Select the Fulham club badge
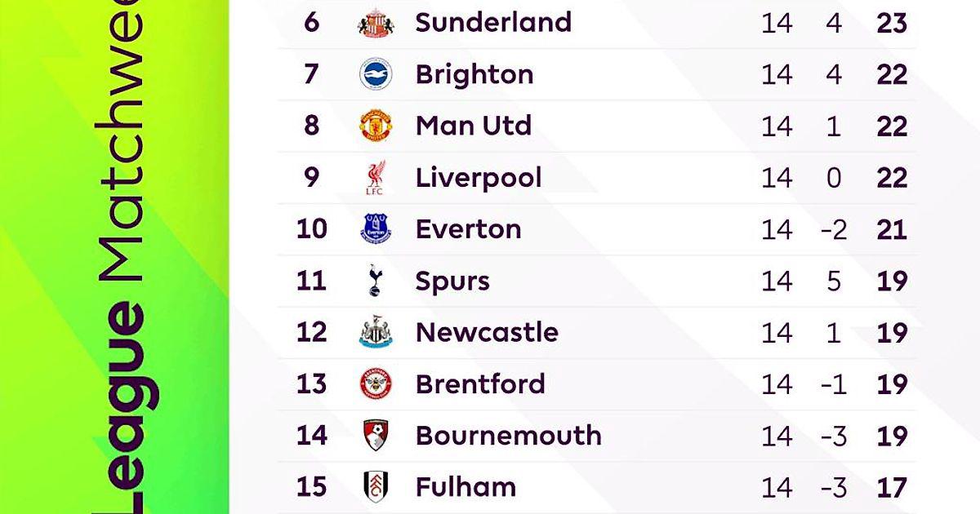Screen dimensions: 980x514 click(x=376, y=487)
